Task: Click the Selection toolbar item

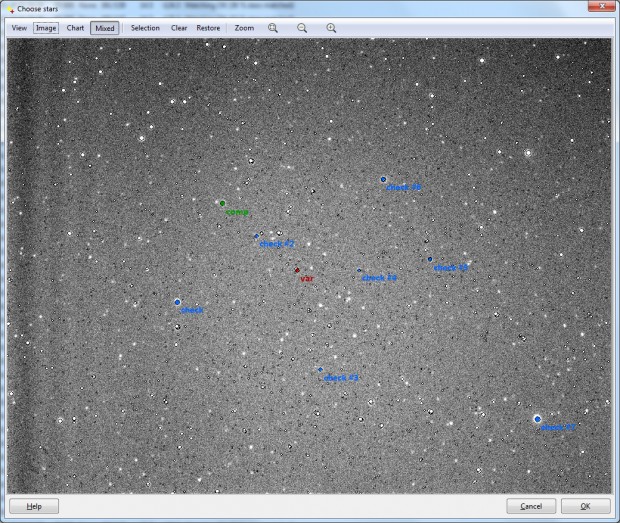Action: click(x=145, y=28)
